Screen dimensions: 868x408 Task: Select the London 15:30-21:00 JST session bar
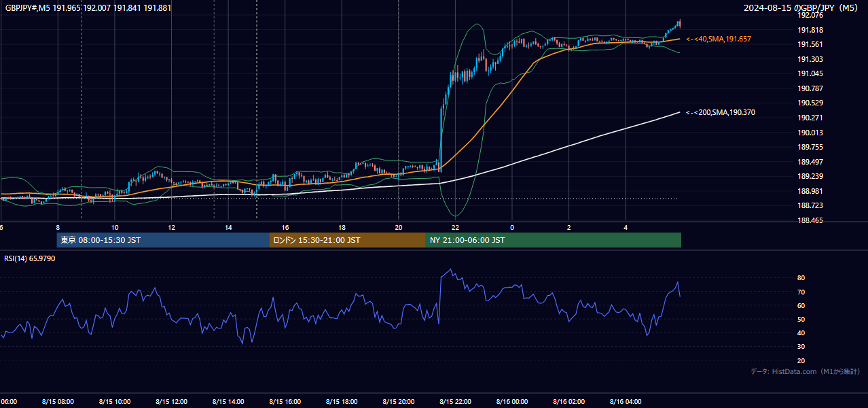[348, 240]
